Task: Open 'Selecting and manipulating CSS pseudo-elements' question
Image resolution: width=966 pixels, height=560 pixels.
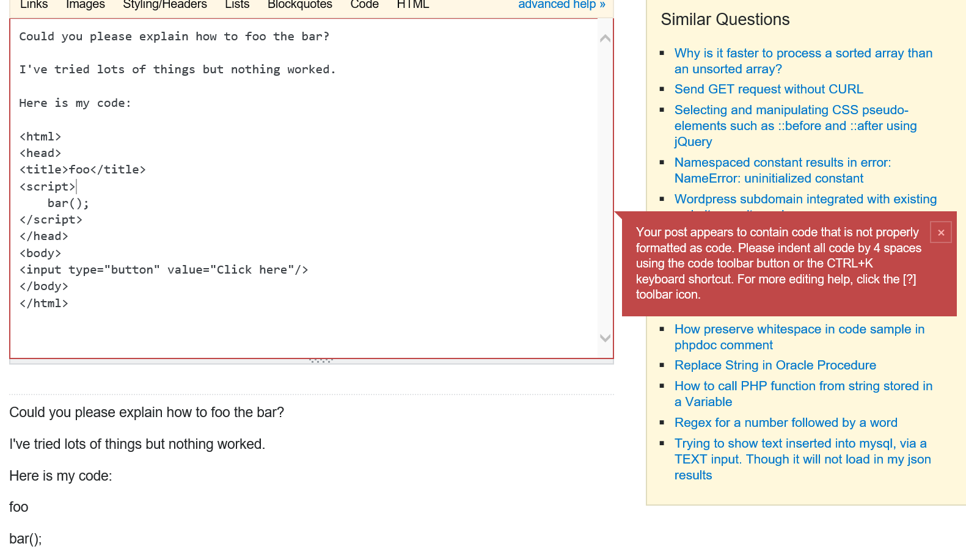Action: (x=796, y=126)
